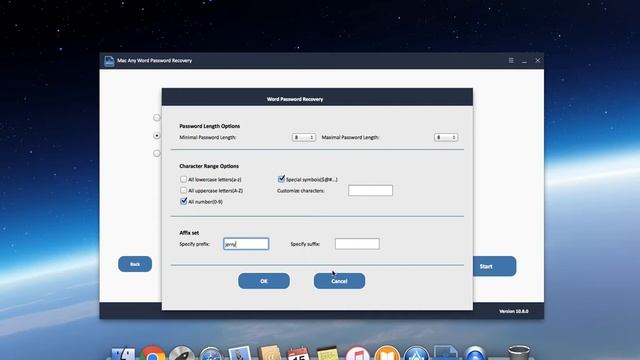Click the Word Password Recovery dialog title
The width and height of the screenshot is (640, 360).
(x=295, y=99)
